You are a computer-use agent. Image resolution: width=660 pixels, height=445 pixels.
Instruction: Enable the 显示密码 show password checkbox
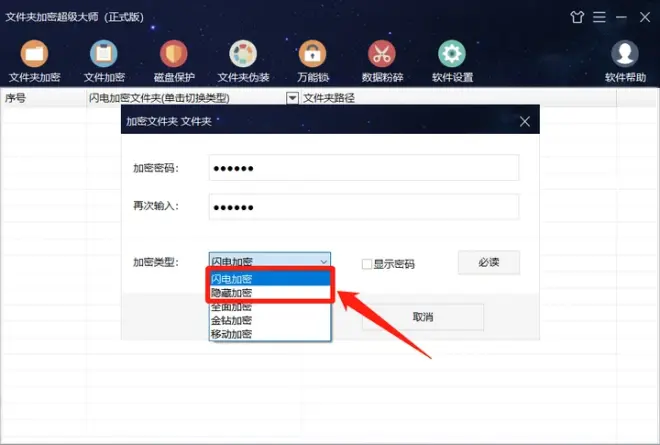tap(368, 264)
